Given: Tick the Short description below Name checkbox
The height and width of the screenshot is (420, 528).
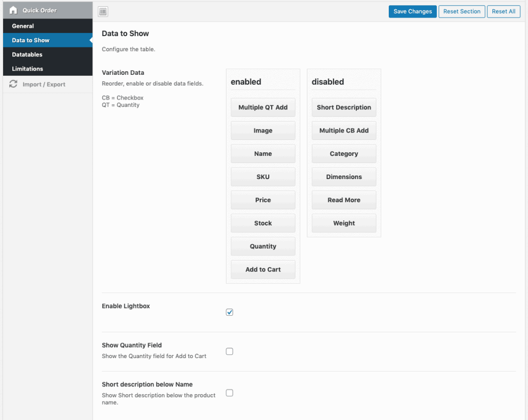Looking at the screenshot, I should [229, 393].
